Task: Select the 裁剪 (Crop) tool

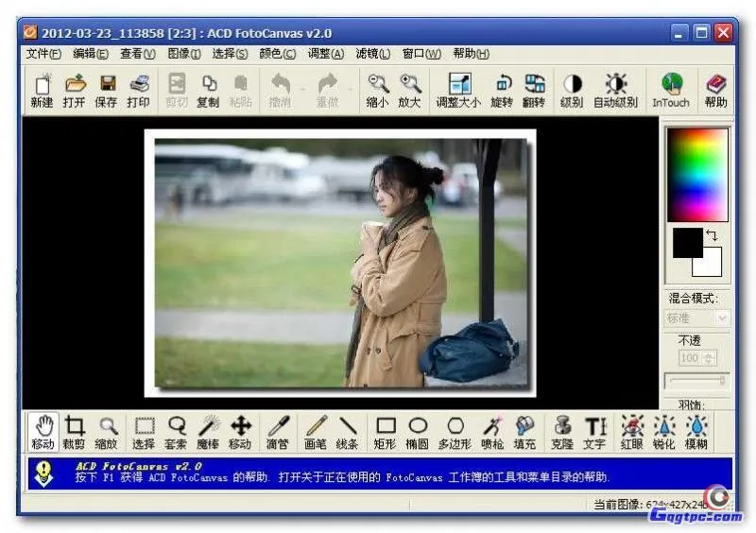Action: click(74, 432)
